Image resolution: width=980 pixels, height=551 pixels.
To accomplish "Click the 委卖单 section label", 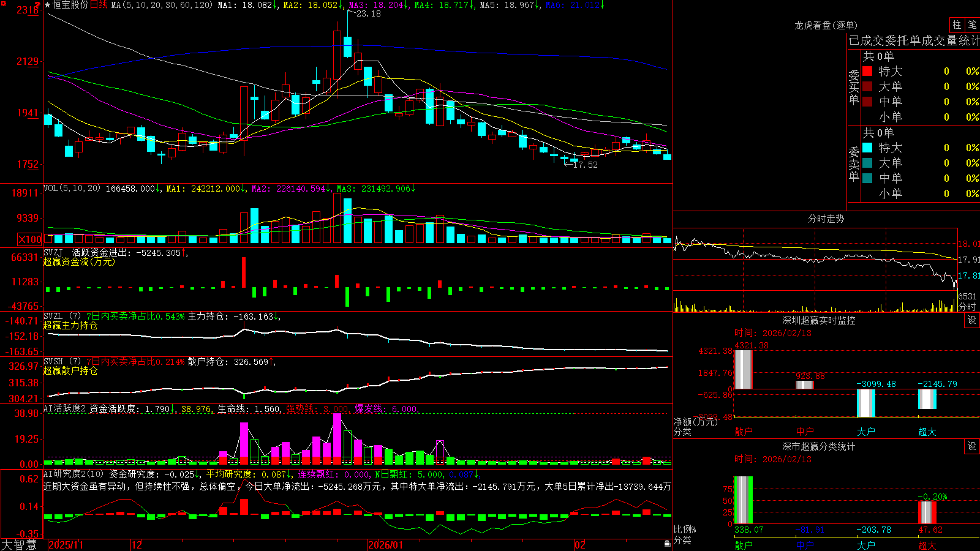I will coord(854,163).
